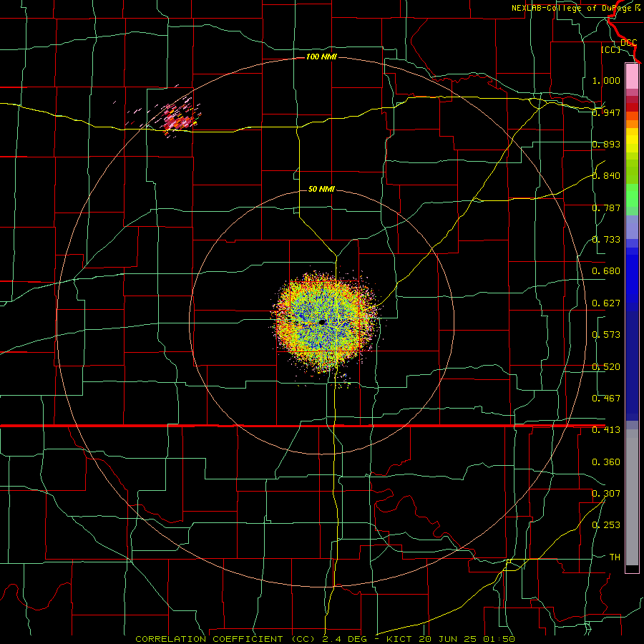
Task: Select the 0.520 legend value
Action: 606,366
